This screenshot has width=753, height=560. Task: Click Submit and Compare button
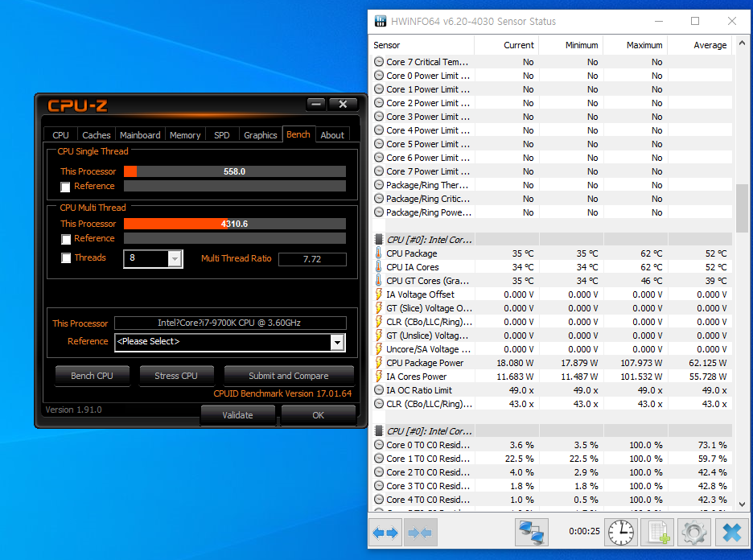289,376
